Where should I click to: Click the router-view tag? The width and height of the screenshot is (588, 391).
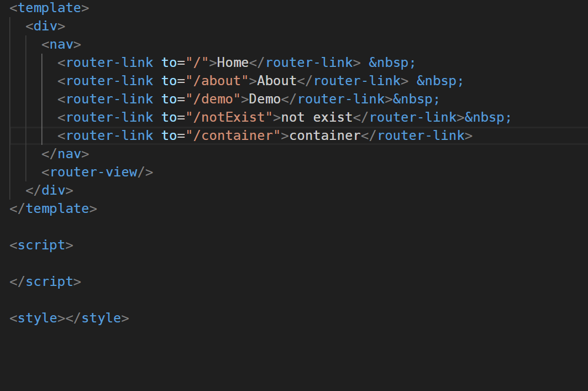tap(97, 173)
